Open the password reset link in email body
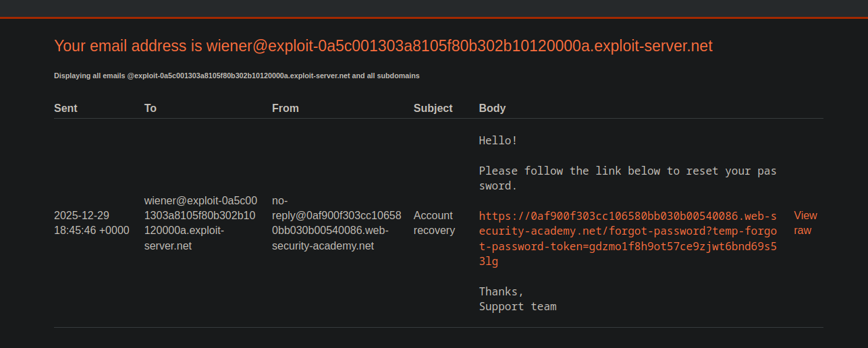The height and width of the screenshot is (348, 868). (627, 231)
